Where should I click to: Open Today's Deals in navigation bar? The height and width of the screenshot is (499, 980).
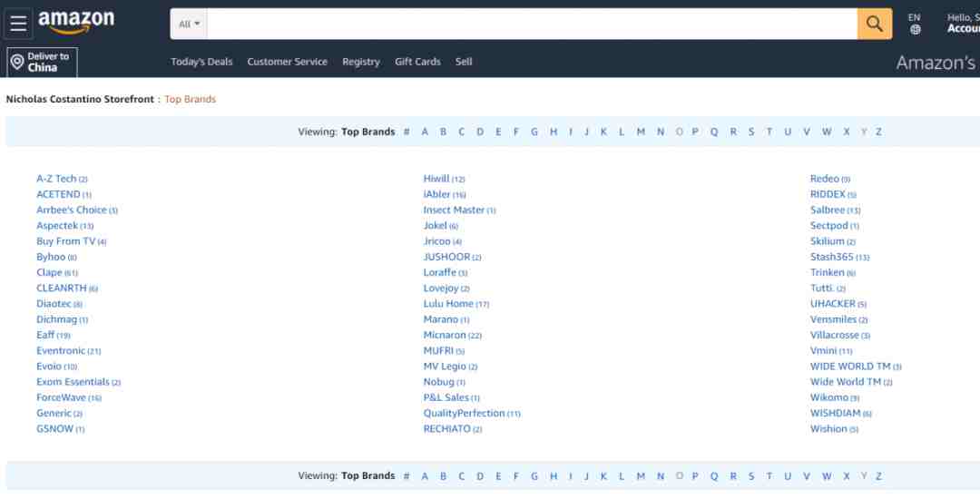201,62
